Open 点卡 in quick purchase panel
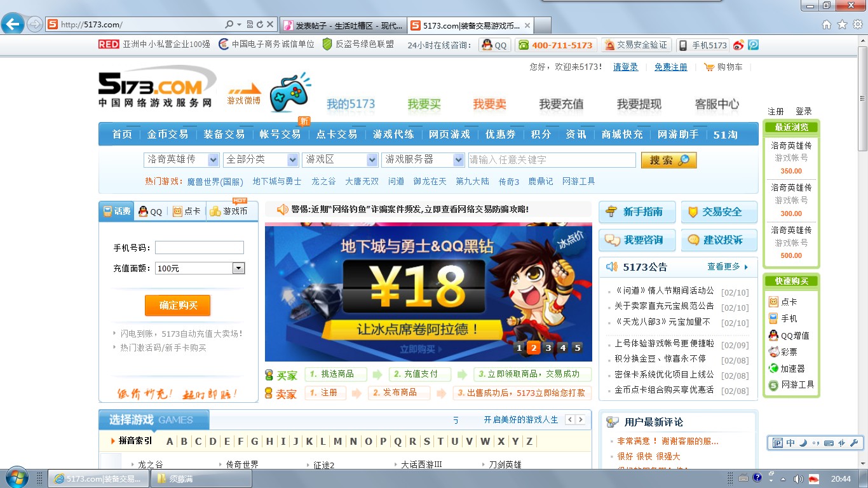The height and width of the screenshot is (488, 868). (x=783, y=302)
